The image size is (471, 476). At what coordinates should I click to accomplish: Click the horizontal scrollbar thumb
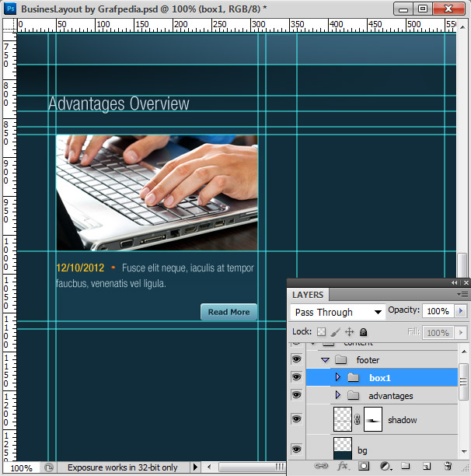[251, 467]
